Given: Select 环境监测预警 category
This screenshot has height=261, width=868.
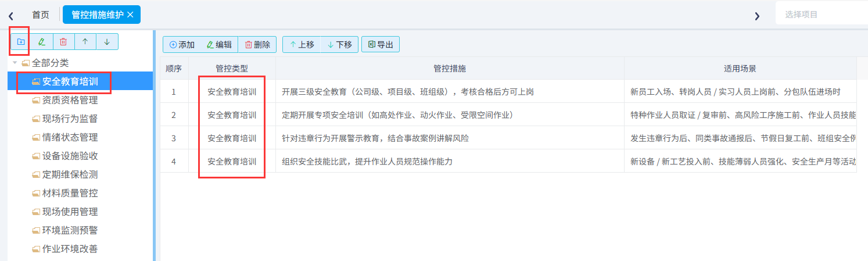Looking at the screenshot, I should coord(70,230).
